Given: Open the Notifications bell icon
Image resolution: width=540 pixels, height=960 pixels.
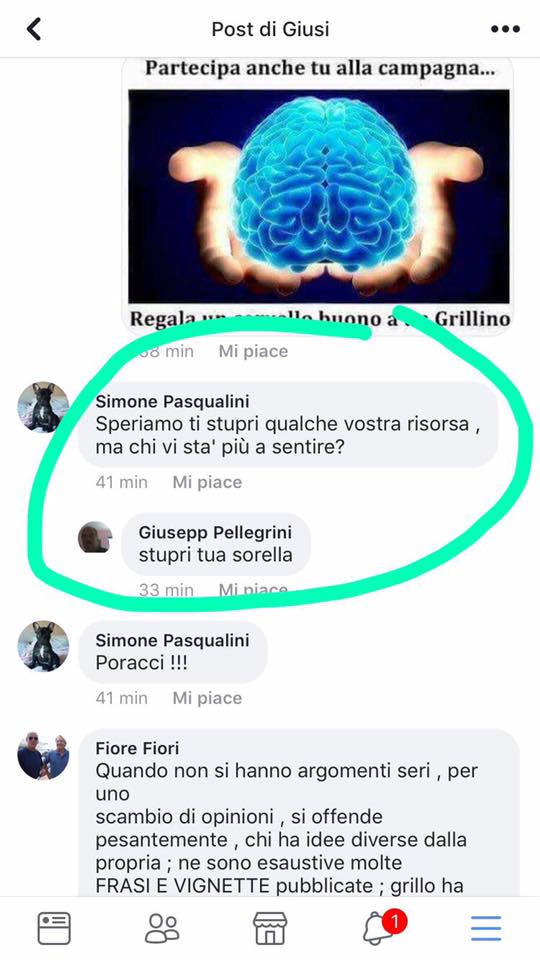Looking at the screenshot, I should pyautogui.click(x=378, y=929).
